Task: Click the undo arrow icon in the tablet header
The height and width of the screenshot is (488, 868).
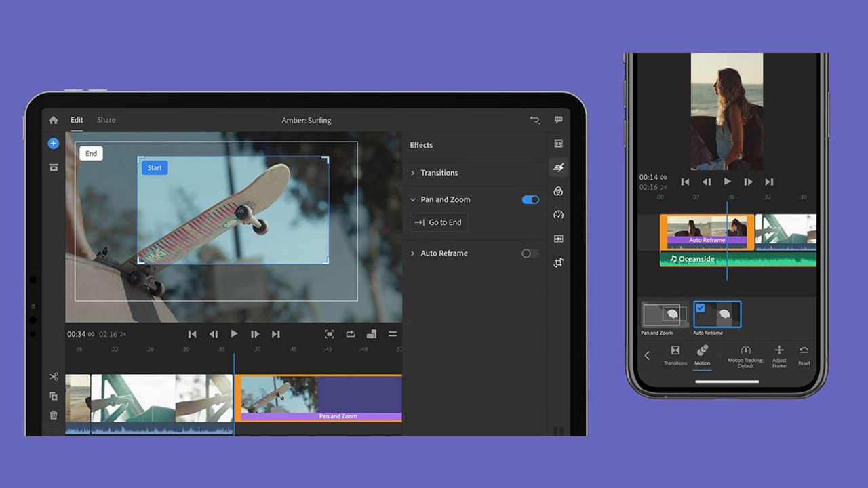Action: (534, 120)
